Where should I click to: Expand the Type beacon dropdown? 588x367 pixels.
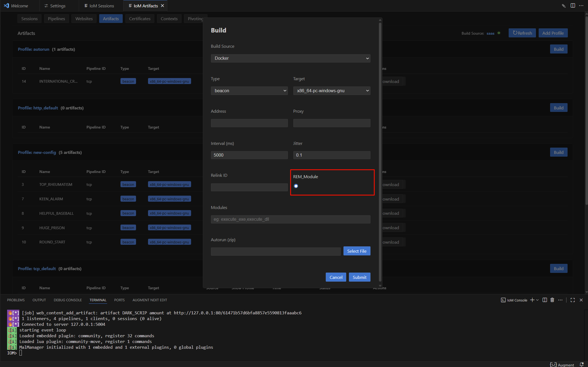(249, 91)
